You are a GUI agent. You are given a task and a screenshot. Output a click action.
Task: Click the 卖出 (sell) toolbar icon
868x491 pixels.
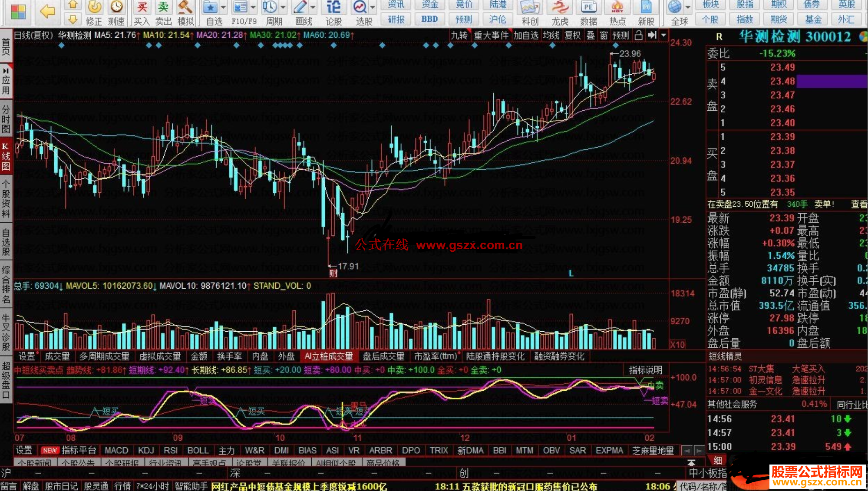click(163, 8)
